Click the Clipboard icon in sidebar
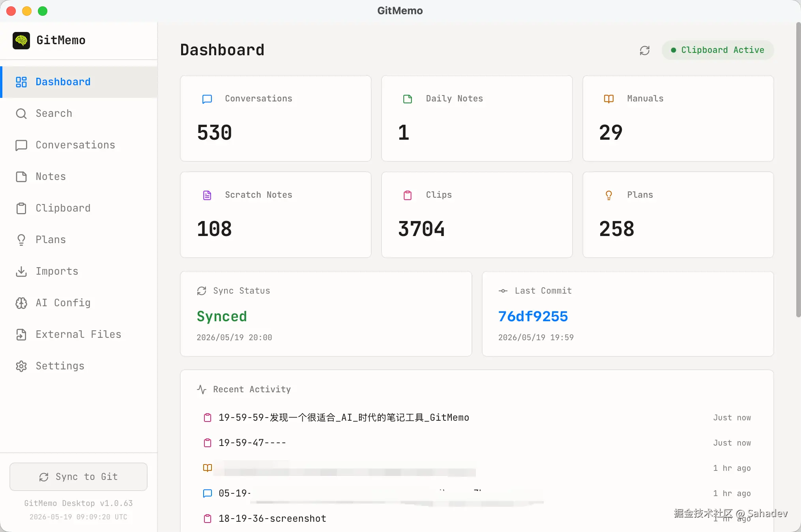Image resolution: width=801 pixels, height=532 pixels. point(21,208)
